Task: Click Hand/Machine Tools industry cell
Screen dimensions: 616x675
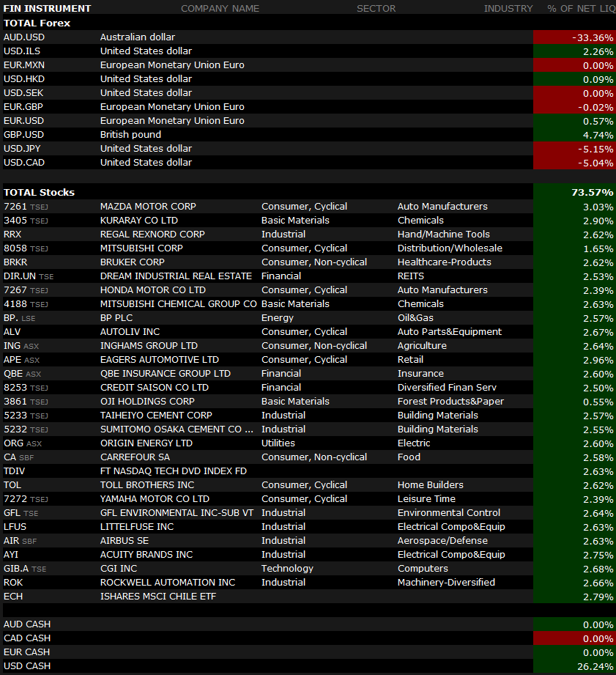Action: 443,235
